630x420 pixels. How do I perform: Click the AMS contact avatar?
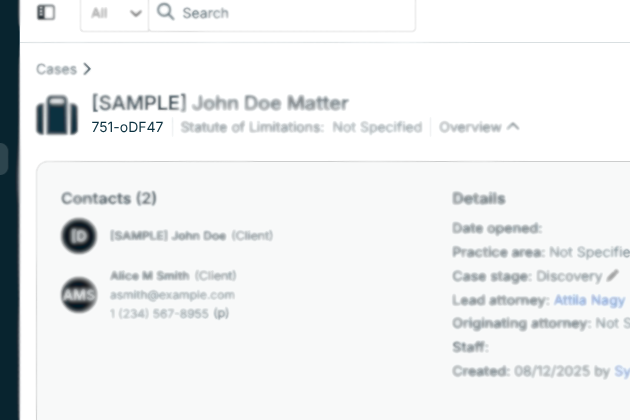79,294
